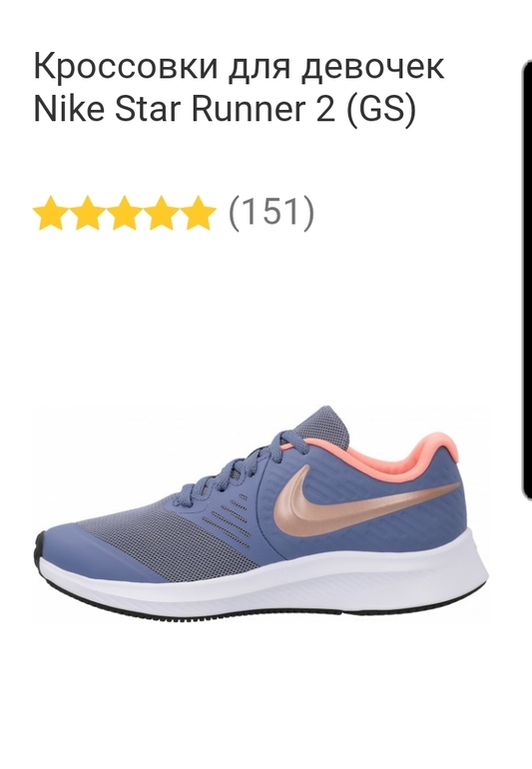Tap the third (middle) rating star
The image size is (532, 769).
(x=125, y=213)
